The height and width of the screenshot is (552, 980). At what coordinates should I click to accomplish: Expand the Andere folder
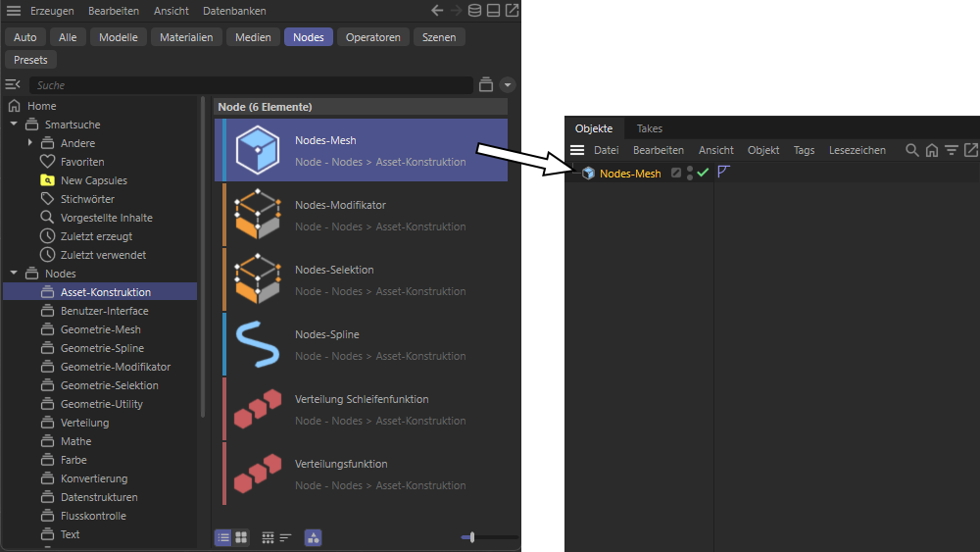[x=30, y=143]
